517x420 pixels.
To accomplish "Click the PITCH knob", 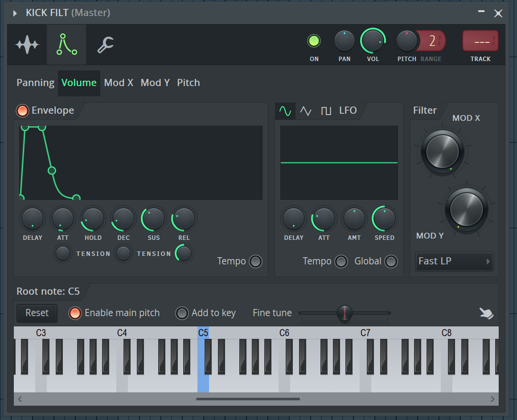I will click(406, 41).
